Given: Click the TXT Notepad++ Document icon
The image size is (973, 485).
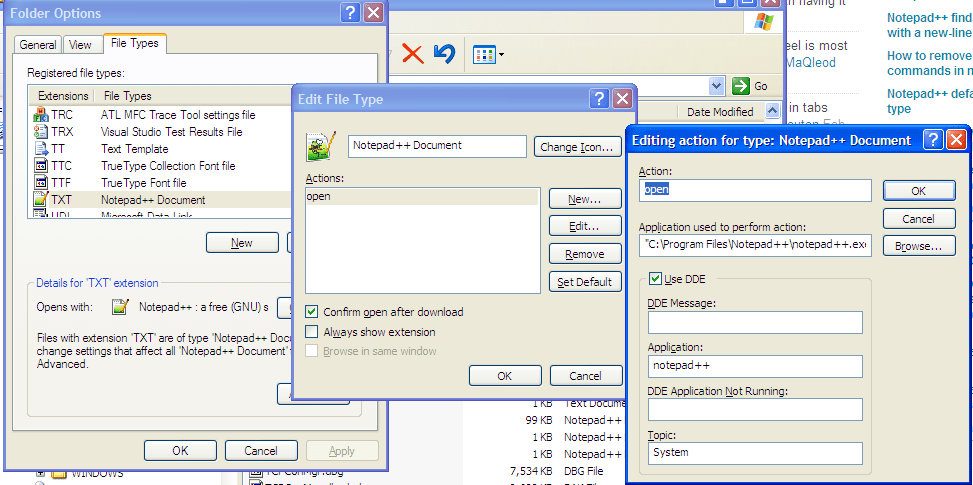Looking at the screenshot, I should click(x=41, y=200).
